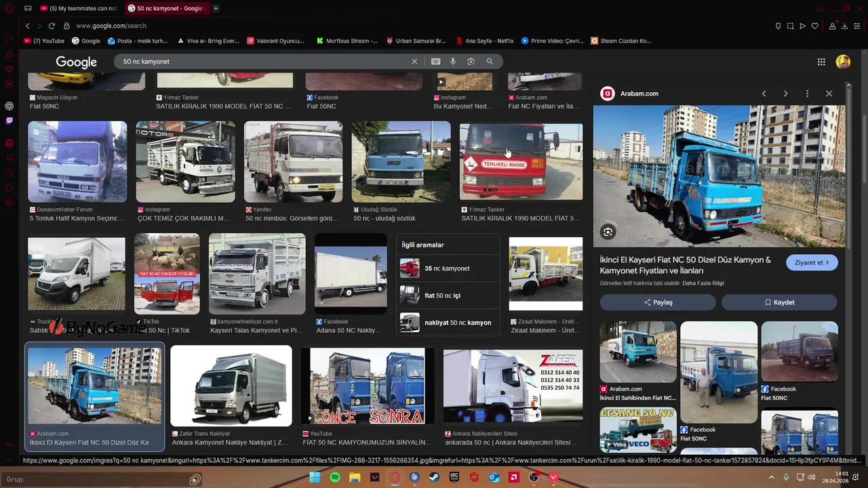Open the Google account avatar menu
This screenshot has height=488, width=868.
coord(843,62)
